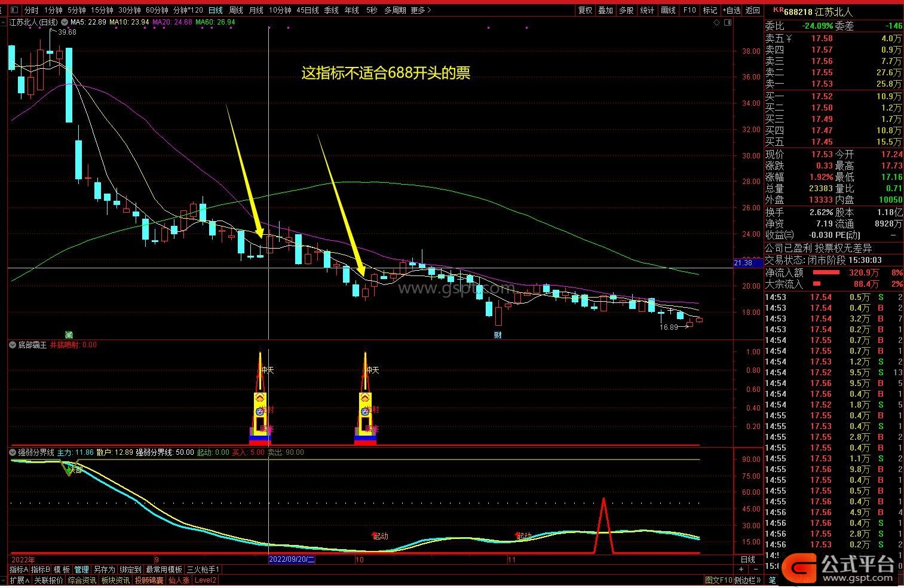Open 最常用模板 template
Image resolution: width=904 pixels, height=588 pixels.
tap(164, 569)
